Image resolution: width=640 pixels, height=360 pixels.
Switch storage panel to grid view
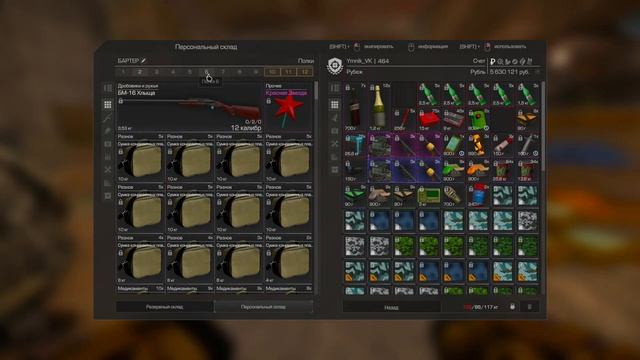click(108, 105)
